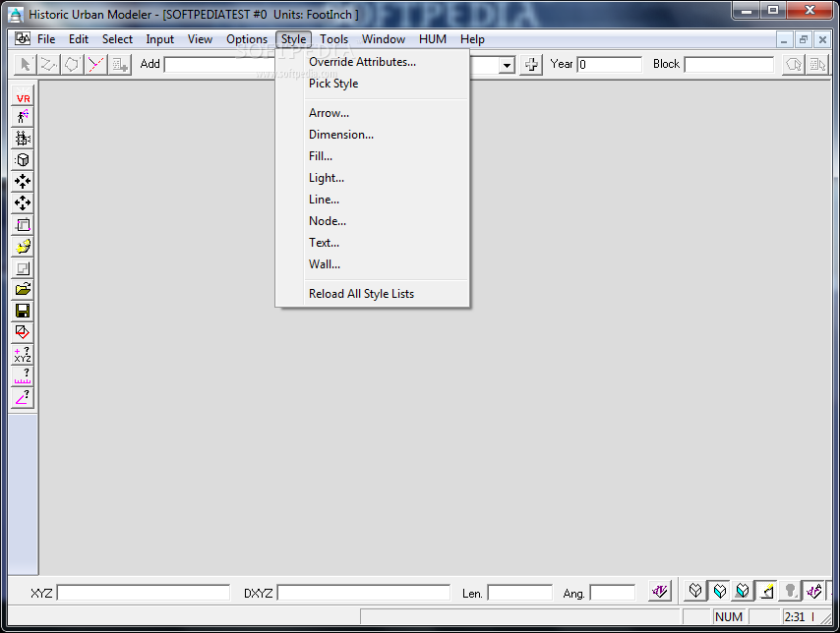This screenshot has width=840, height=633.
Task: Close the open Style menu
Action: [293, 39]
